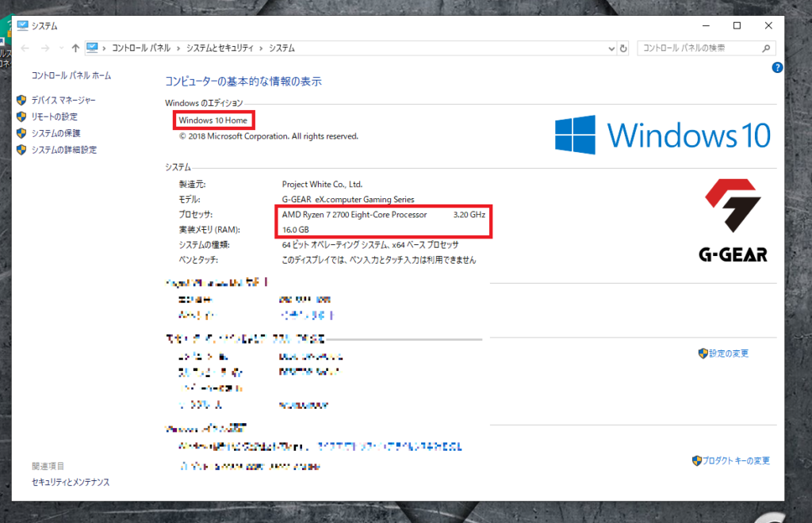Select the 64 ビット system type text
Image resolution: width=812 pixels, height=523 pixels.
click(370, 245)
